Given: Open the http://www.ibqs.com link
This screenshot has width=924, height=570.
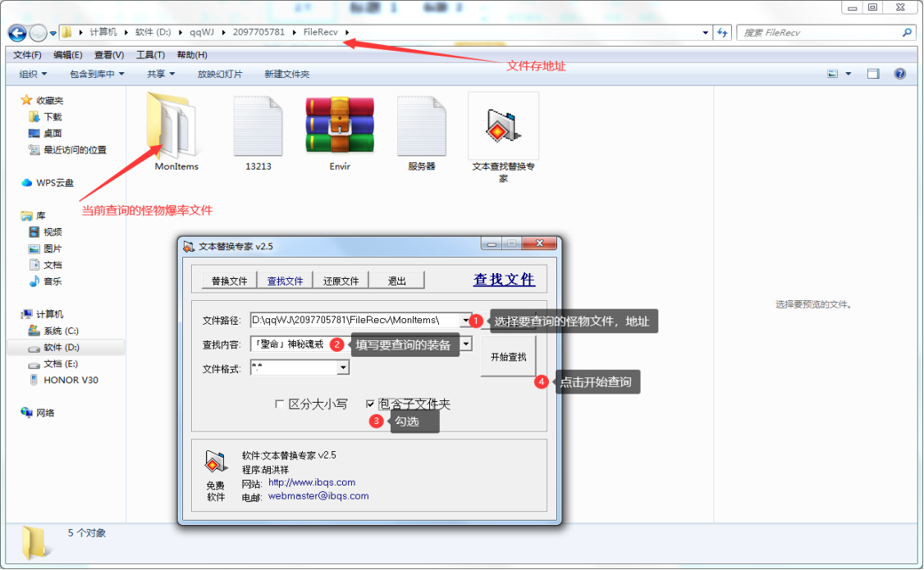Looking at the screenshot, I should pyautogui.click(x=312, y=482).
